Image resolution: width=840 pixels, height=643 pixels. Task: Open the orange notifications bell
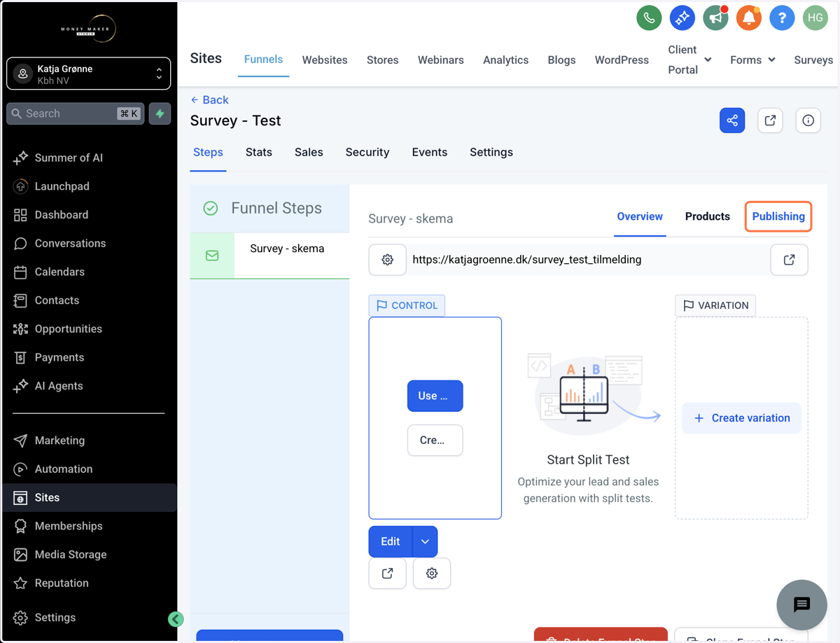(748, 18)
